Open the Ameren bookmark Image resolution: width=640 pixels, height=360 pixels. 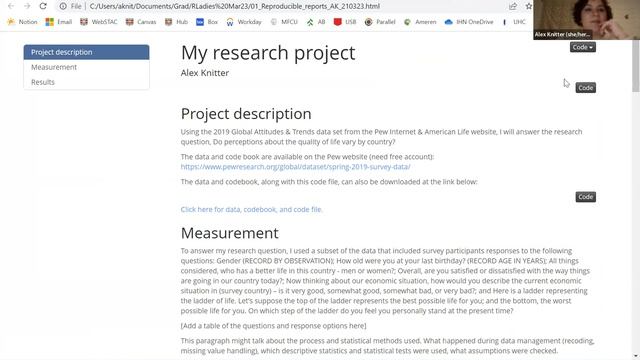click(x=420, y=22)
